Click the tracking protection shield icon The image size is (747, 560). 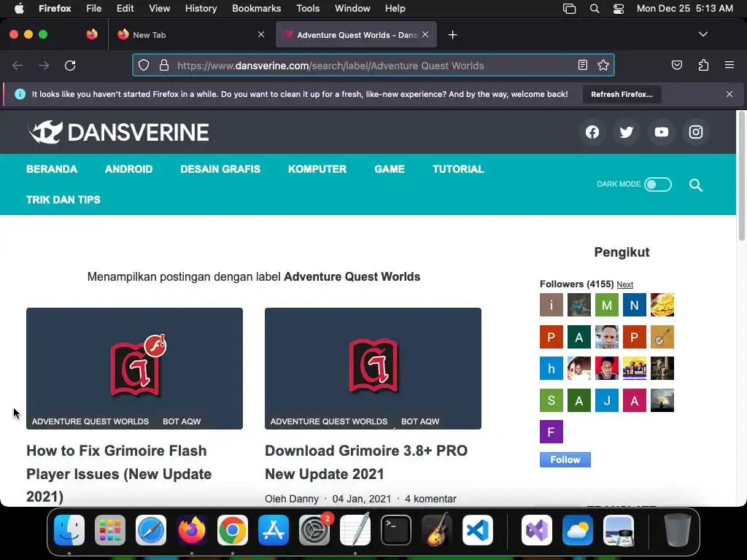144,65
